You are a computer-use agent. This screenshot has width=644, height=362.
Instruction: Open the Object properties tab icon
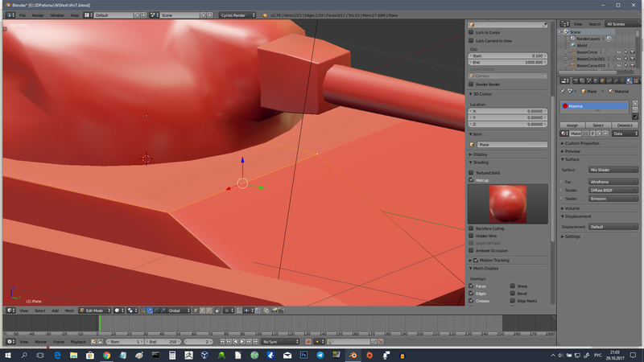click(x=602, y=81)
